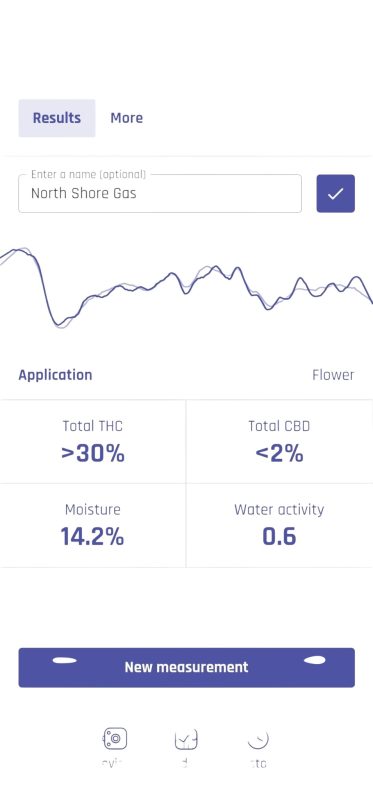
Task: Open the Total CBD result cell
Action: (x=279, y=441)
